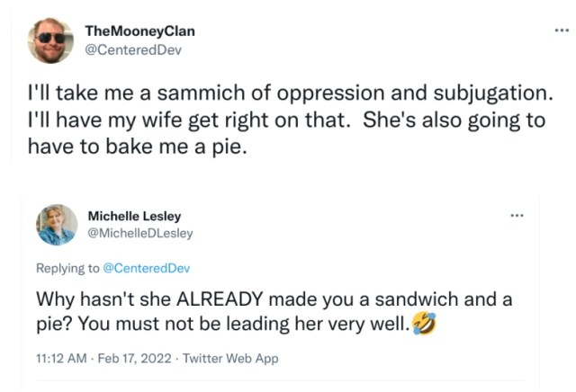Click the rolling-on-floor laughing emoji
Screen dimensions: 576x392
click(424, 324)
